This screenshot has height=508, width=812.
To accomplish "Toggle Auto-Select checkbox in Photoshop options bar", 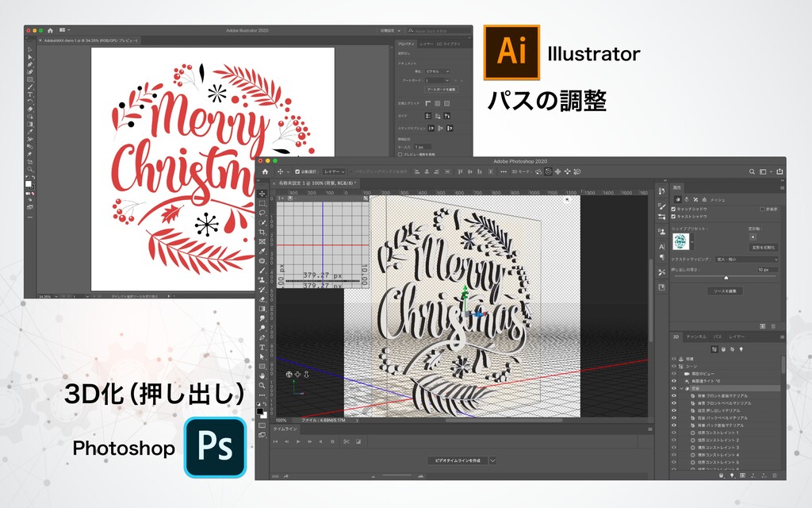I will pos(297,171).
